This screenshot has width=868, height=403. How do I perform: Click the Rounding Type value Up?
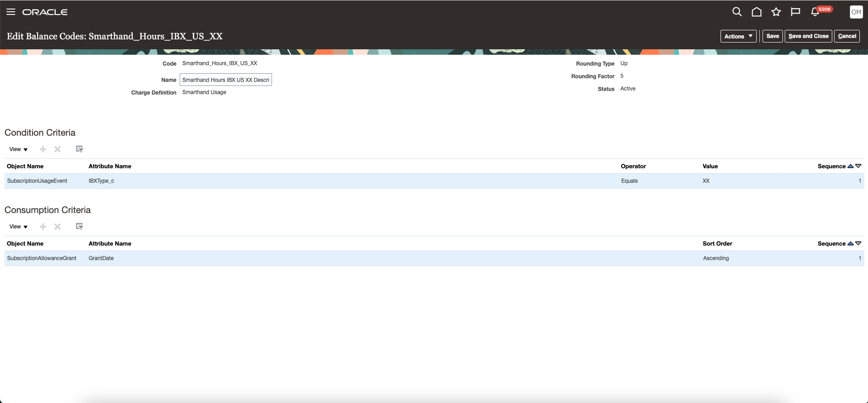point(624,63)
